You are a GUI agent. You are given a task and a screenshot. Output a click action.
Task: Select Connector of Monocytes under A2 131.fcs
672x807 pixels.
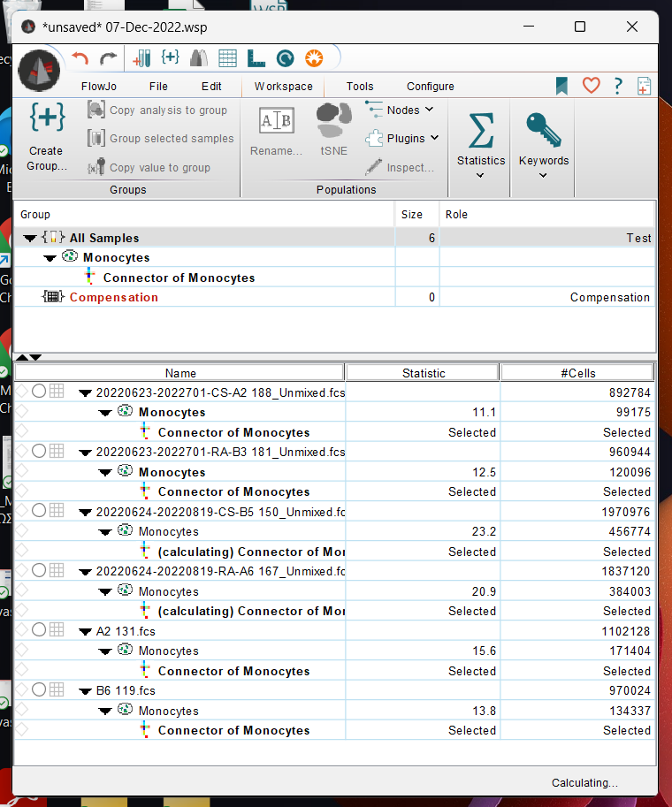click(233, 671)
